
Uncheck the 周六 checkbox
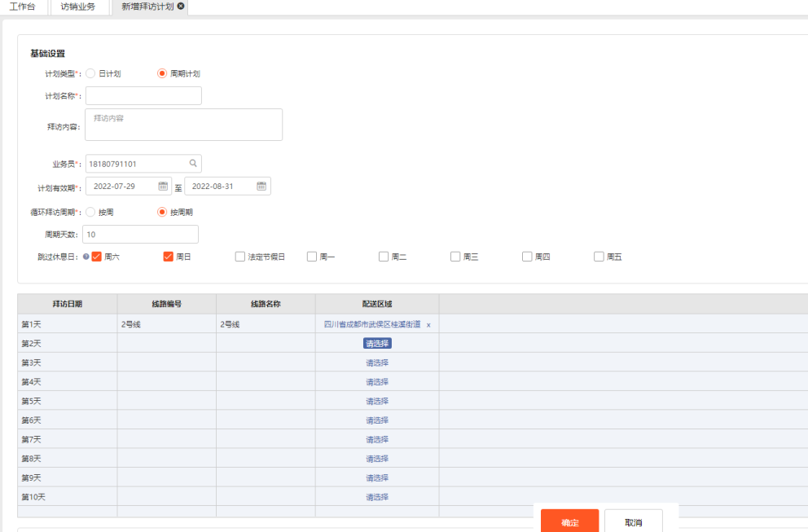pyautogui.click(x=97, y=257)
